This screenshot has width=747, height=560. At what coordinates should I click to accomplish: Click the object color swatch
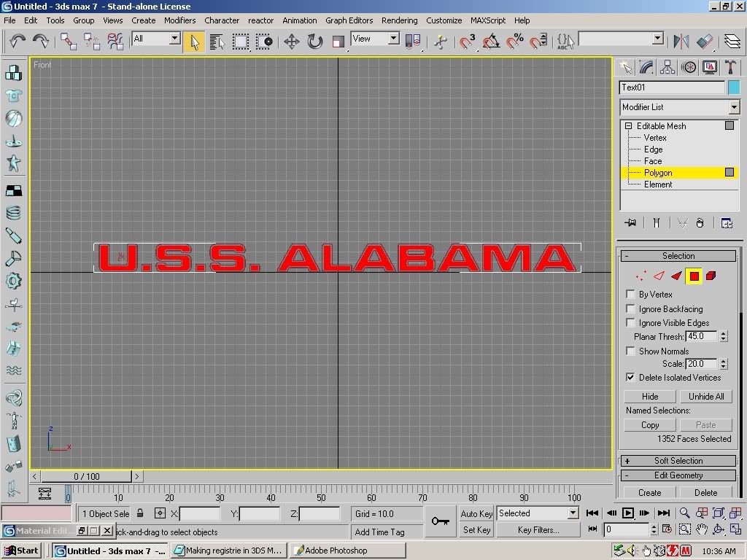pos(733,87)
